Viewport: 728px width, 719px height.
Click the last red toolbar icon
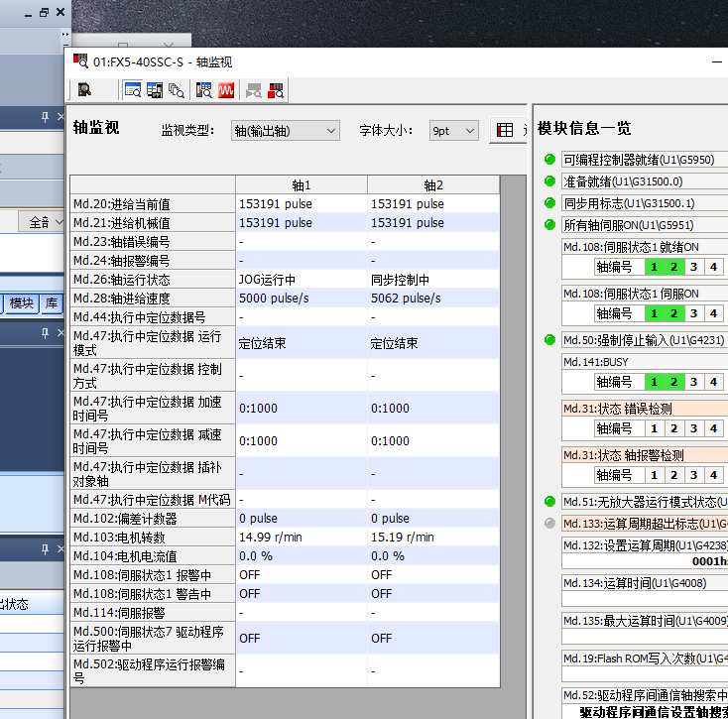(x=276, y=90)
